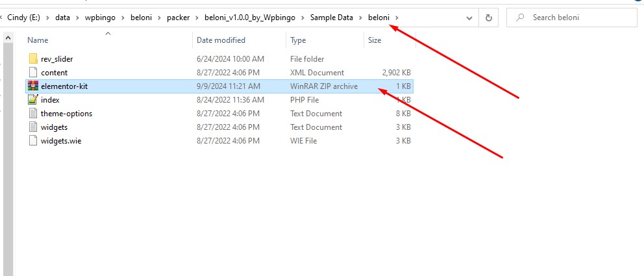Image resolution: width=644 pixels, height=276 pixels.
Task: Sort by Date modified column
Action: pyautogui.click(x=221, y=40)
